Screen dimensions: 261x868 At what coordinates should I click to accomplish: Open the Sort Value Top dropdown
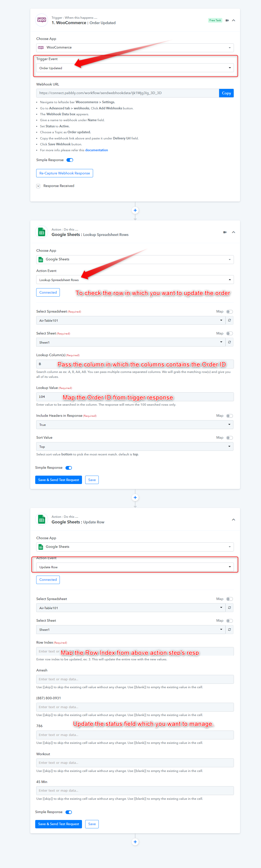[x=135, y=447]
